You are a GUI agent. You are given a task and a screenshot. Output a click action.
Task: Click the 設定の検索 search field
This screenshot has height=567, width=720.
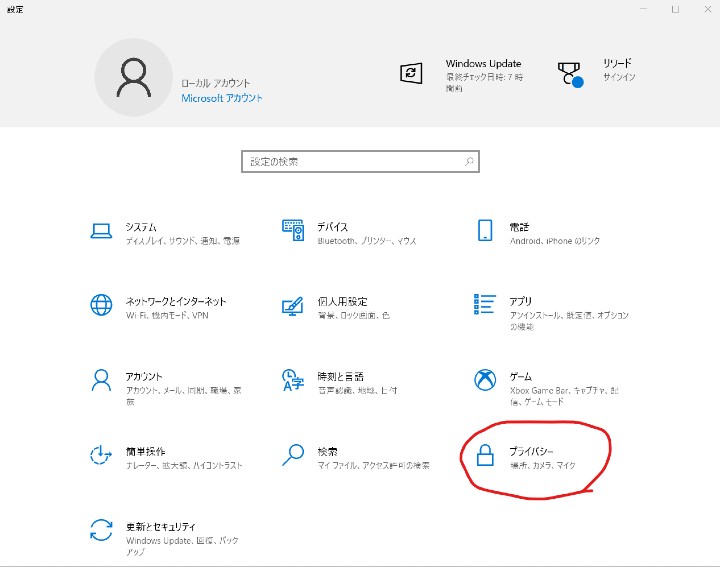click(360, 162)
